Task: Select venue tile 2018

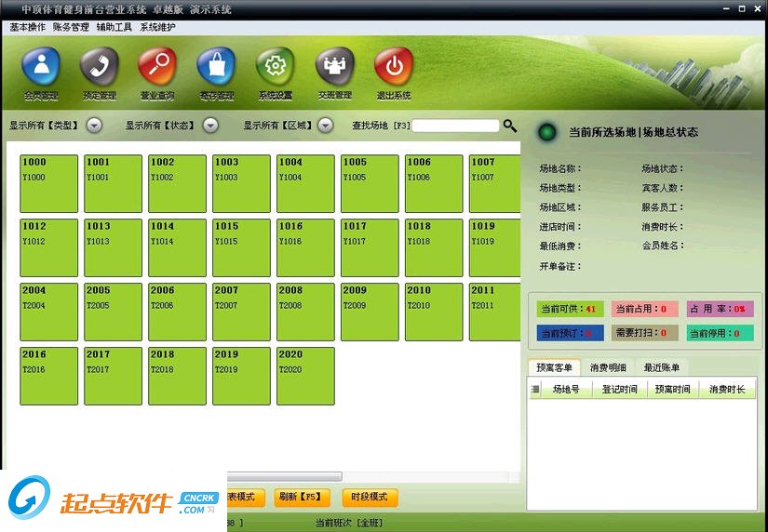Action: (177, 376)
